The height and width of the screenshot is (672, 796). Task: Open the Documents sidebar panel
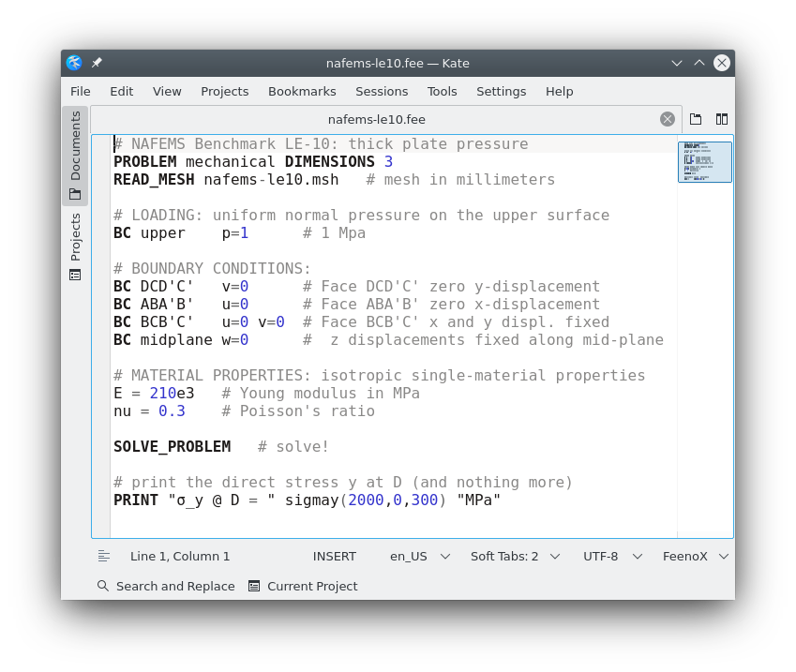pos(75,156)
